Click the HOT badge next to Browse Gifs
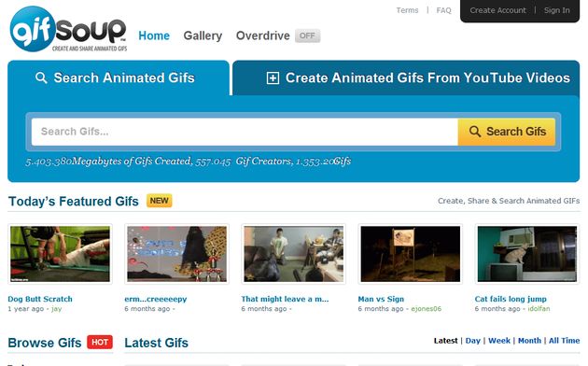Viewport: 588px width, 366px height. 100,342
